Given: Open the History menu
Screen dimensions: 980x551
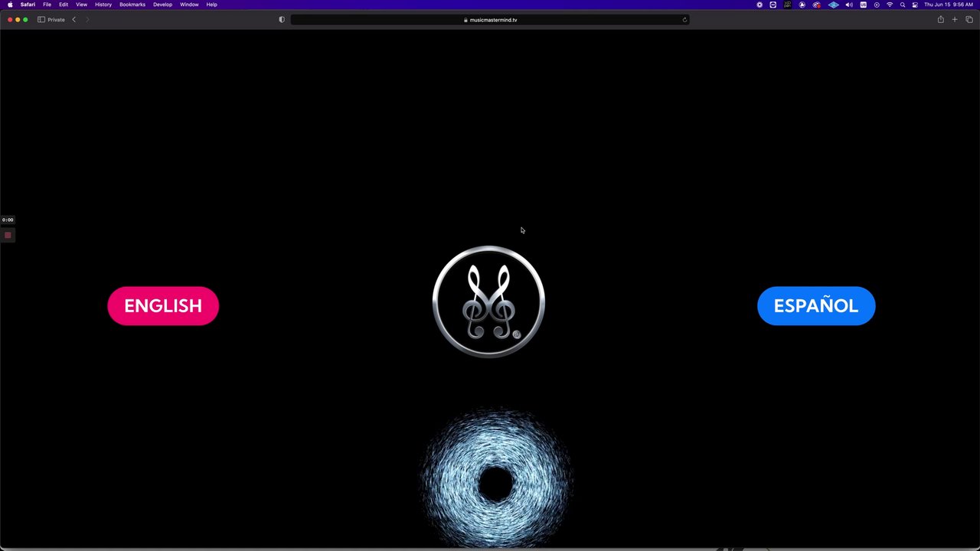Looking at the screenshot, I should click(103, 5).
